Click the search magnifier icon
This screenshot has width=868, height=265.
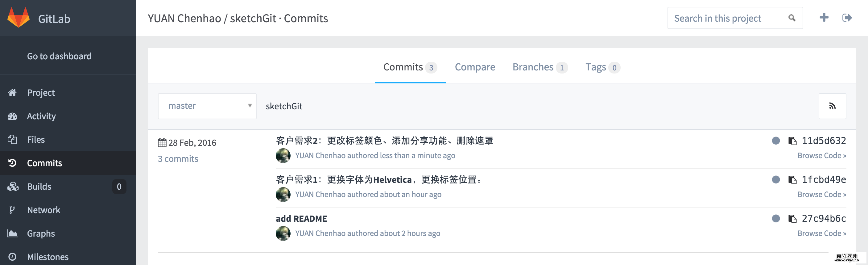pyautogui.click(x=792, y=18)
